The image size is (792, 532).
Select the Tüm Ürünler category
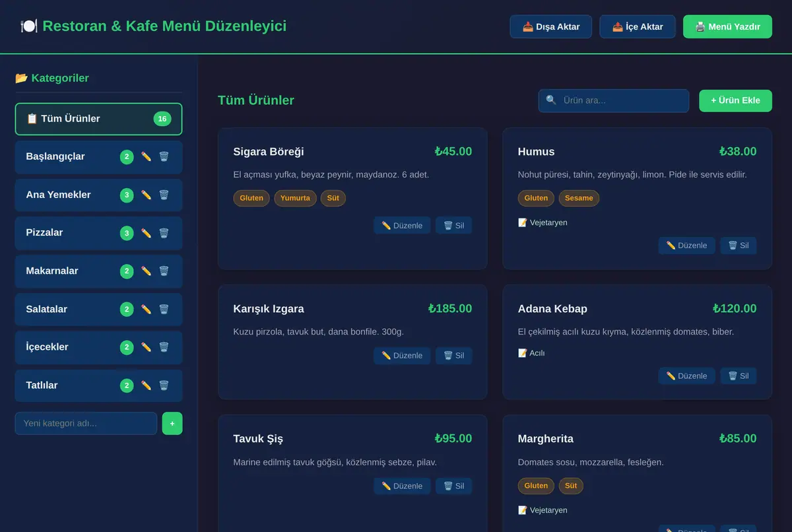coord(98,119)
